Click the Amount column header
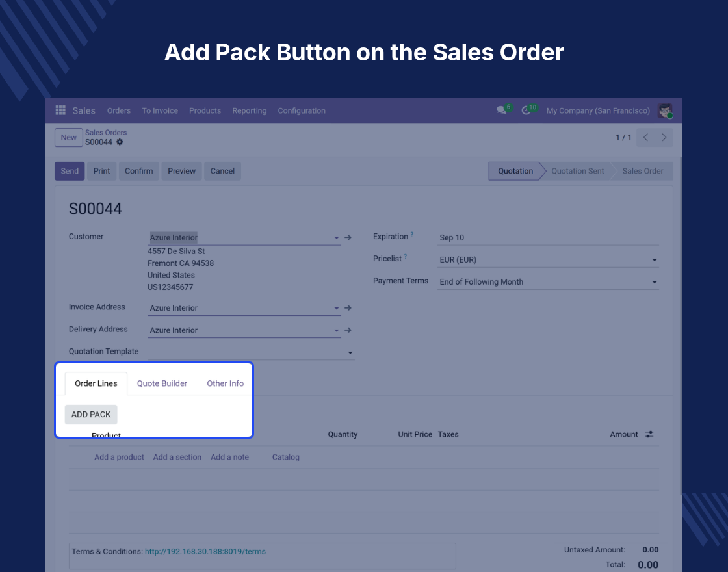 pos(624,434)
